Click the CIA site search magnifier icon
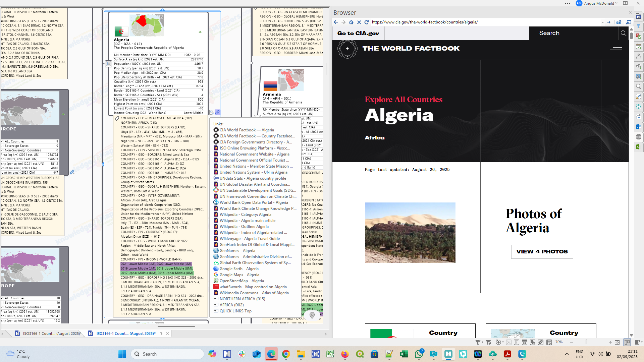The height and width of the screenshot is (362, 644). [x=623, y=33]
